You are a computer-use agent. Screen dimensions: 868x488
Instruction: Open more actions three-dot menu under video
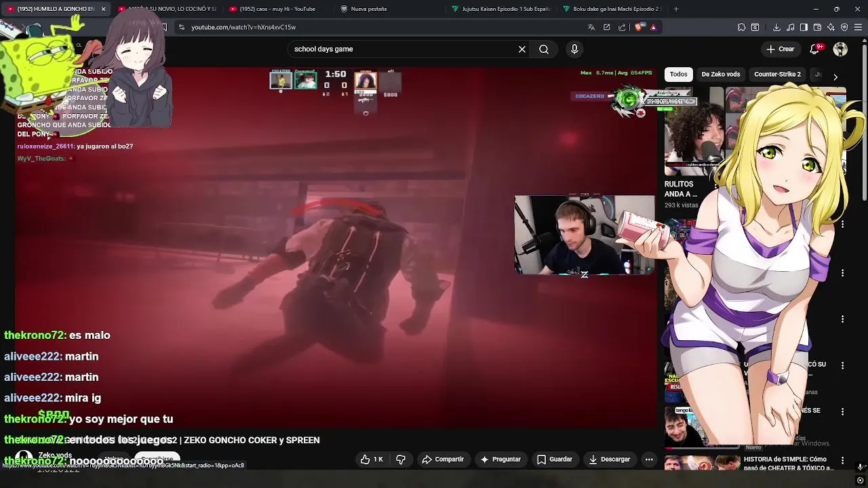(x=649, y=459)
